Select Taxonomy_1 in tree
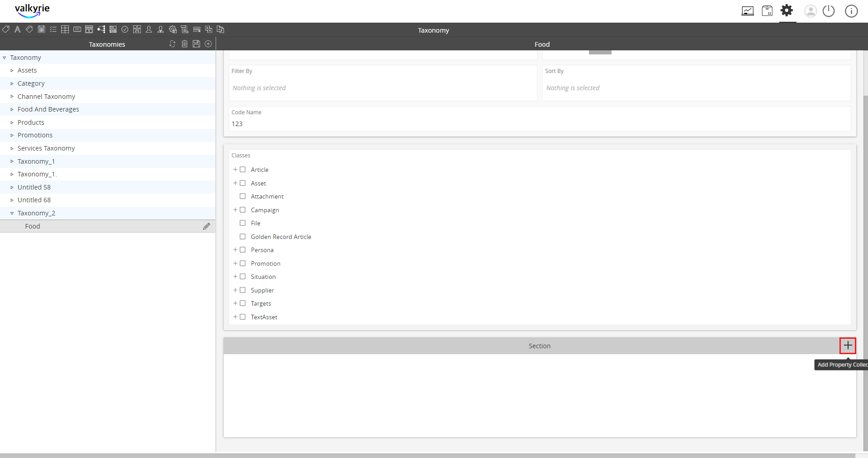Screen dimensions: 868x458 (x=36, y=161)
